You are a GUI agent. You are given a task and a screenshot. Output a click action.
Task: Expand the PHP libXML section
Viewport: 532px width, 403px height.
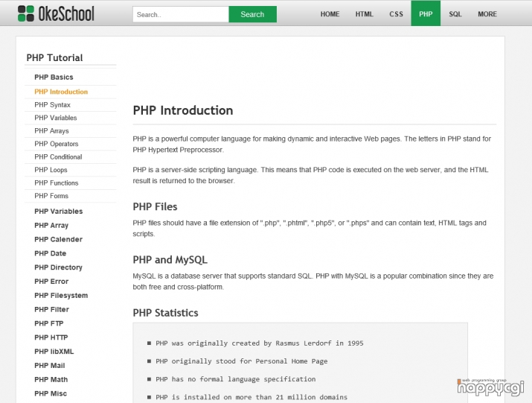pyautogui.click(x=54, y=352)
